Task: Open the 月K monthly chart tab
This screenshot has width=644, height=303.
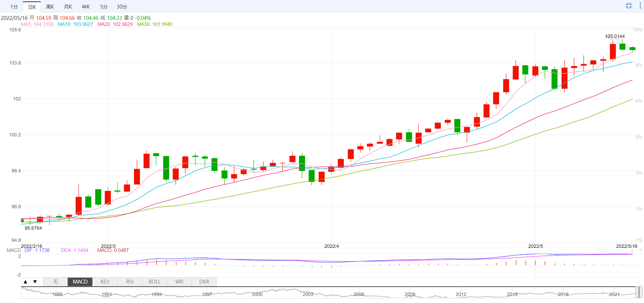Action: 68,7
